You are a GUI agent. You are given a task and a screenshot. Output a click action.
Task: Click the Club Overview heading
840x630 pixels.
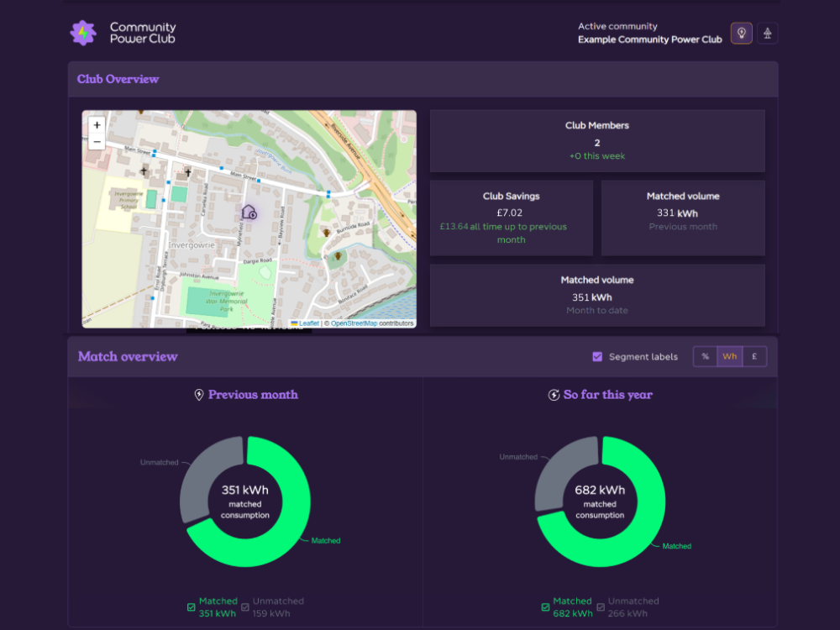118,79
